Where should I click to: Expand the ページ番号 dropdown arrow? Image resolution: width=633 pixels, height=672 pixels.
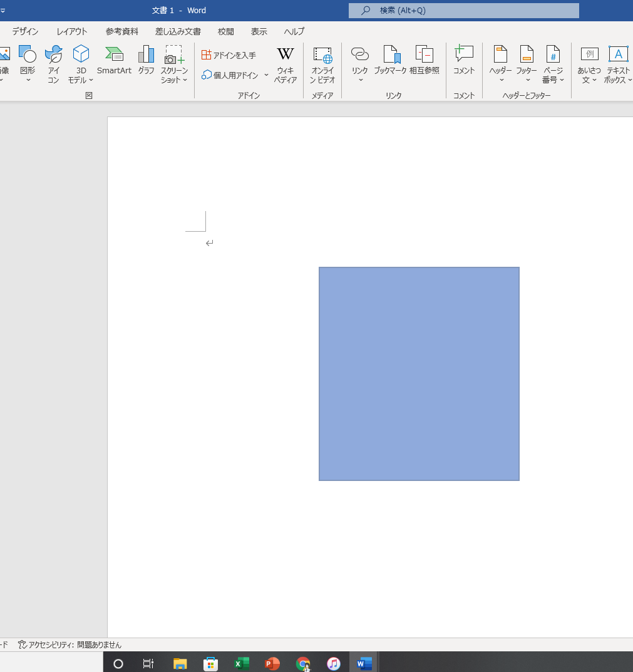(562, 80)
